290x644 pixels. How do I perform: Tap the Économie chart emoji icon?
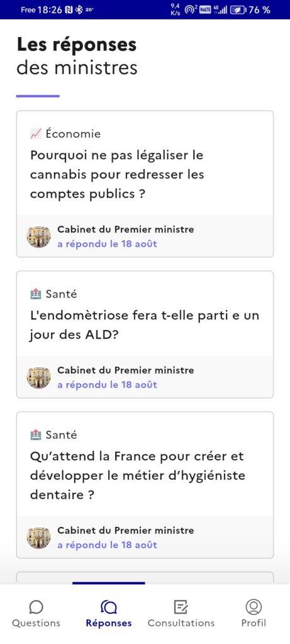(36, 133)
